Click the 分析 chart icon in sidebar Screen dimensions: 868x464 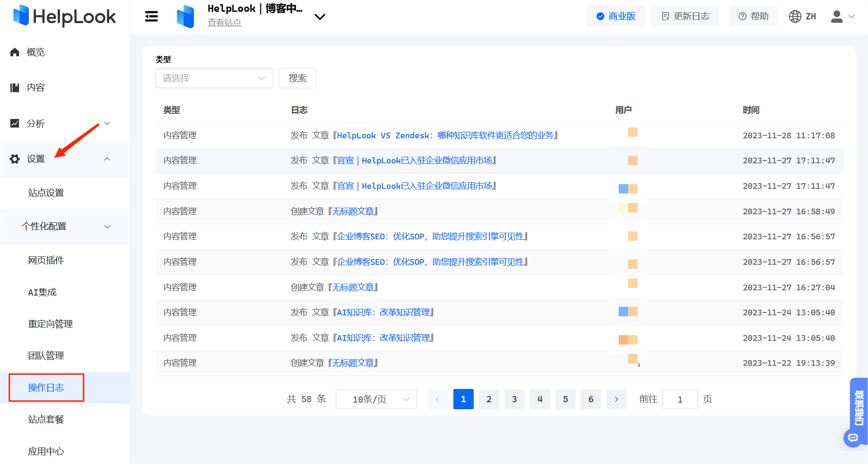[x=15, y=124]
